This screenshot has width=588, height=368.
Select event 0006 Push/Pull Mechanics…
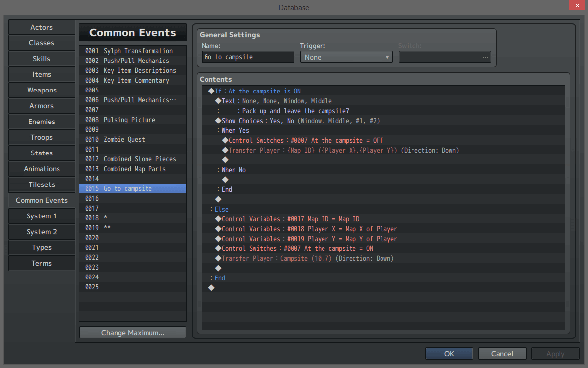[x=133, y=100]
